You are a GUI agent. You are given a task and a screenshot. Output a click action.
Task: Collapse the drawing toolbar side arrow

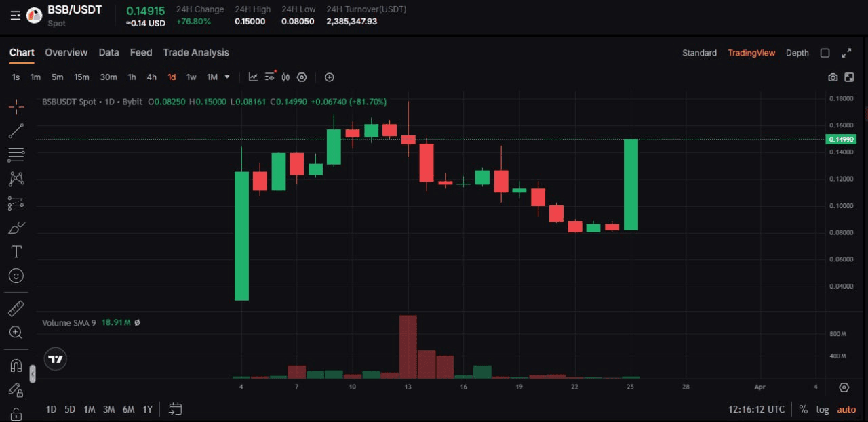coord(33,373)
